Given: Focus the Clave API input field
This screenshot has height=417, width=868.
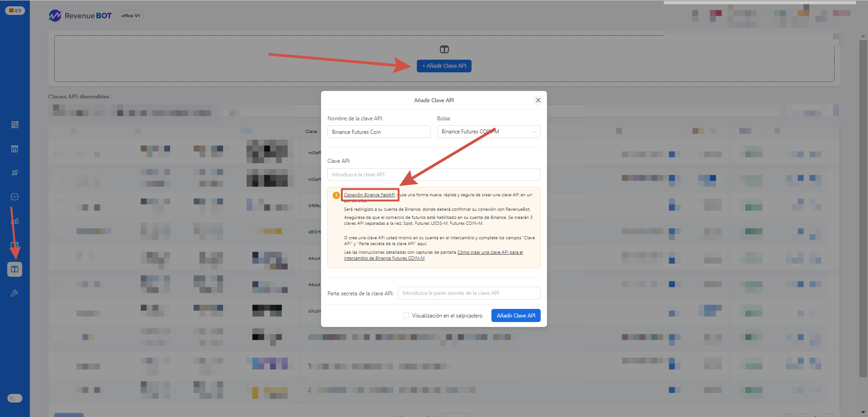Looking at the screenshot, I should (434, 175).
